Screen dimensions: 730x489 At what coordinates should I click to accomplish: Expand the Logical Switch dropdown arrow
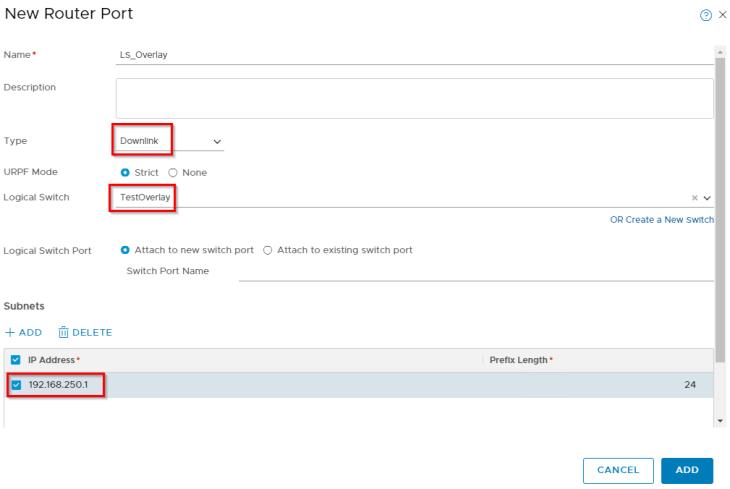click(707, 198)
